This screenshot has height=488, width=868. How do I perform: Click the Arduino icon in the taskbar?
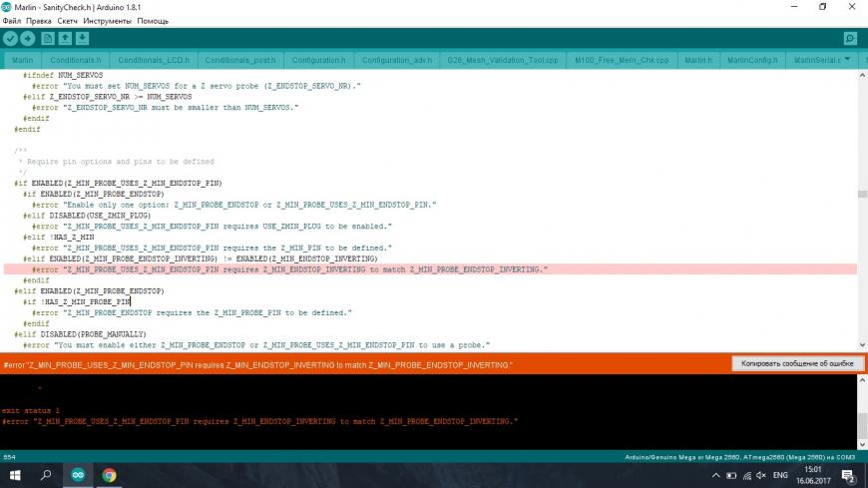[78, 475]
